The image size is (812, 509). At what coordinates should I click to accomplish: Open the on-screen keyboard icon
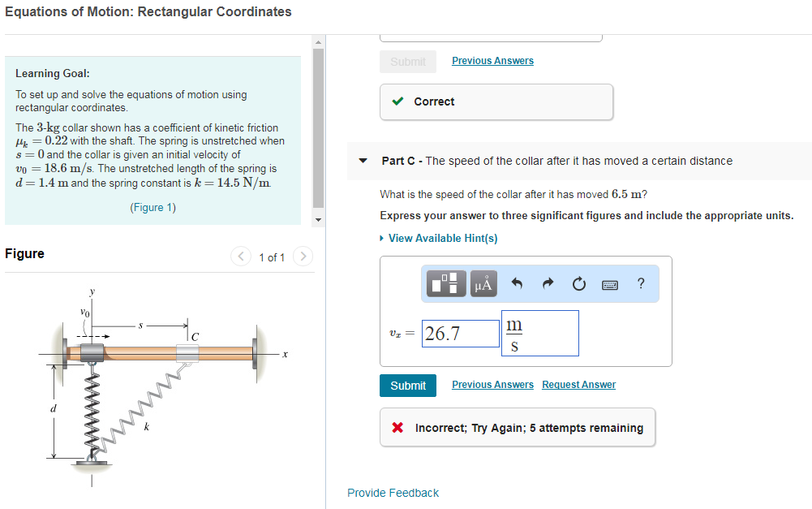point(610,284)
